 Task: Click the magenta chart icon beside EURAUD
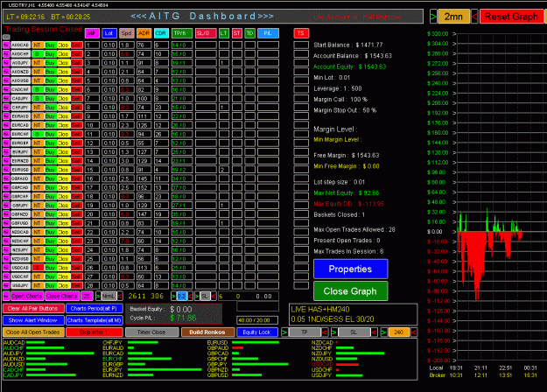(6, 116)
